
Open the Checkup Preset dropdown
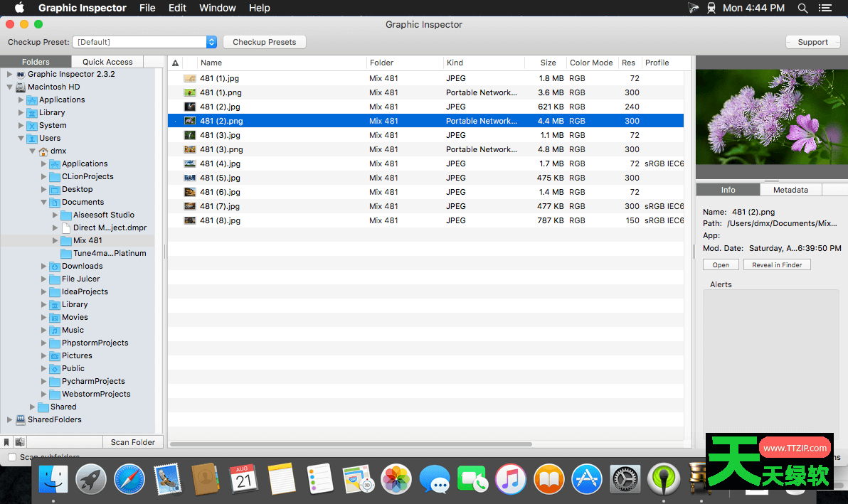click(145, 42)
